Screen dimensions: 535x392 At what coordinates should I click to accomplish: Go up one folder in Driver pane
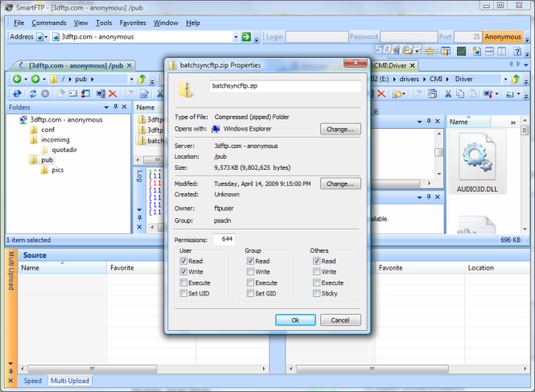tap(516, 79)
